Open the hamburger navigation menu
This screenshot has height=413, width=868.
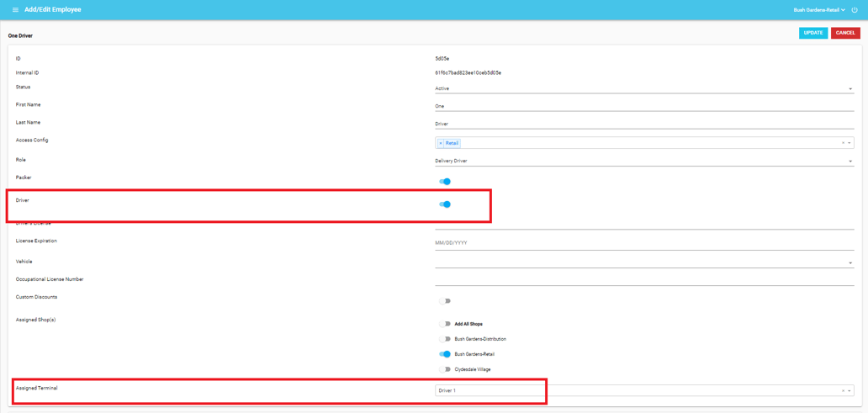(15, 10)
